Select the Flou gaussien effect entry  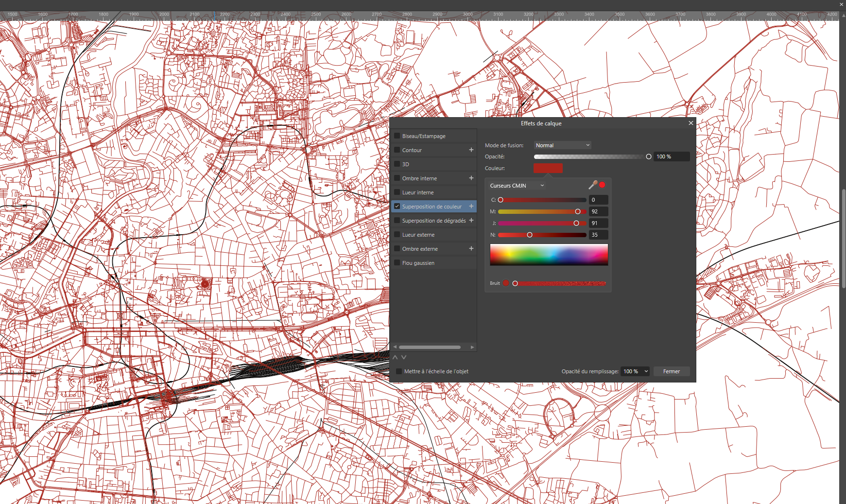pyautogui.click(x=418, y=263)
